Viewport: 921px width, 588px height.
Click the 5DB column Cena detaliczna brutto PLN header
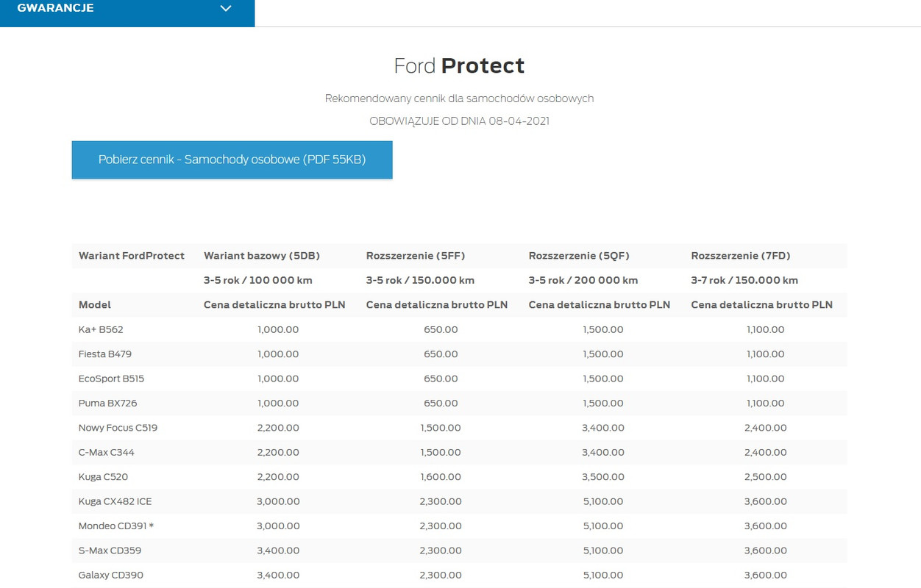(274, 304)
